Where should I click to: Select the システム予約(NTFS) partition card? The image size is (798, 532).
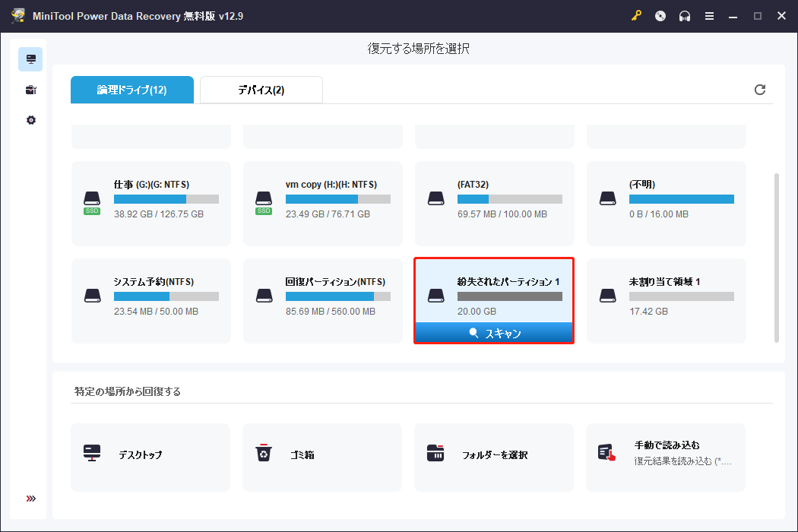151,301
